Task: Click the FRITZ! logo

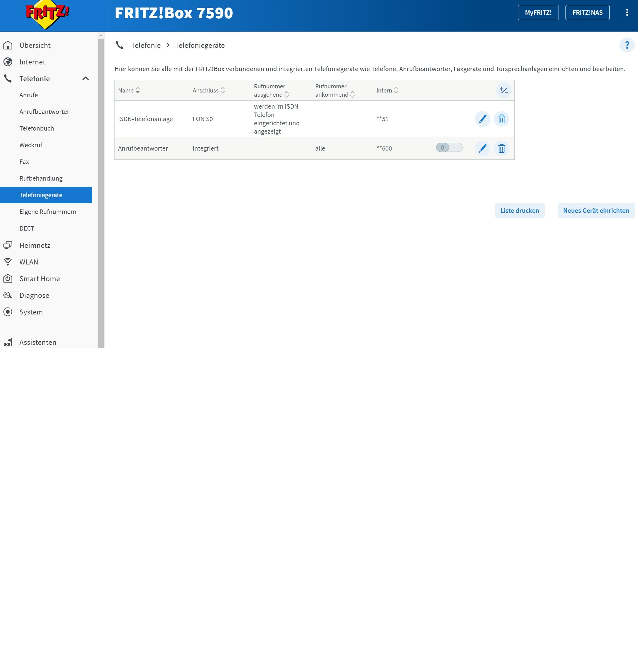Action: [x=48, y=14]
